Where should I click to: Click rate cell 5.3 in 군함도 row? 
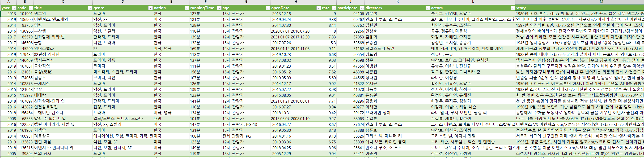click(329, 43)
